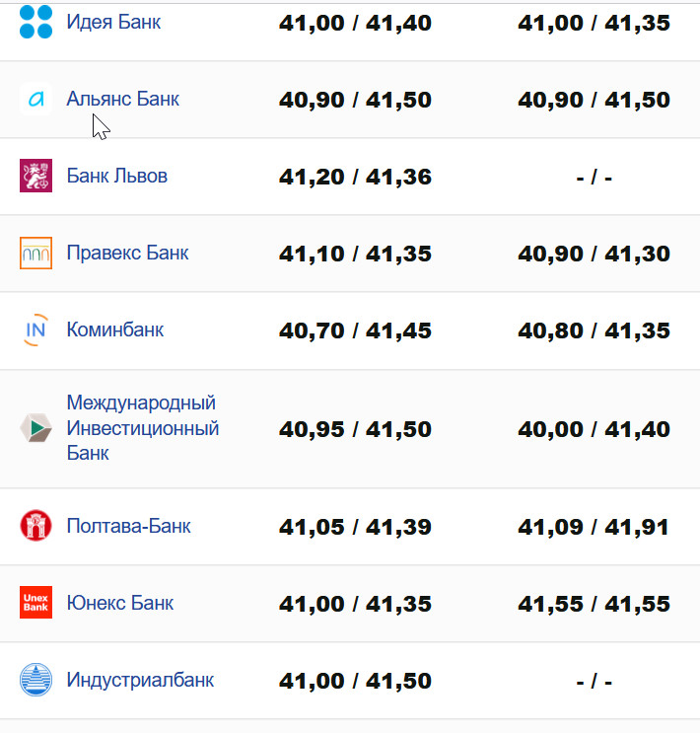Open the Юнекс Банк link

(119, 603)
